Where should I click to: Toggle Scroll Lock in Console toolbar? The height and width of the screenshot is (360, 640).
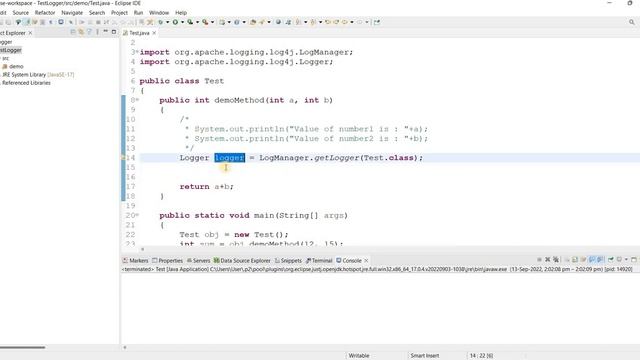click(x=575, y=260)
